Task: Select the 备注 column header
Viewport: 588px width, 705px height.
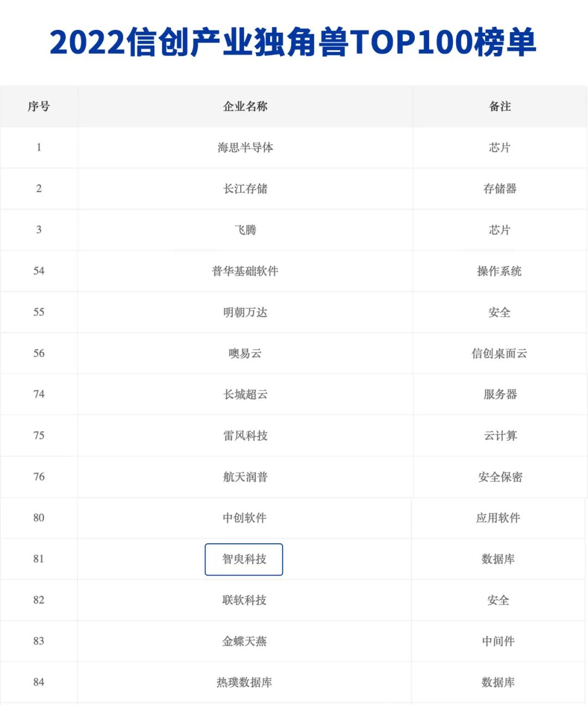Action: coord(500,106)
